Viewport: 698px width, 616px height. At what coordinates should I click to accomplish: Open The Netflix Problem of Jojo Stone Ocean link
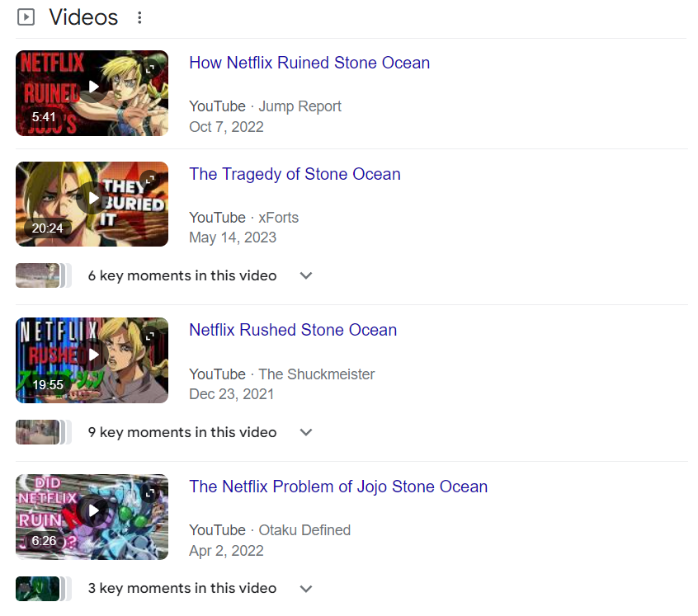point(338,487)
